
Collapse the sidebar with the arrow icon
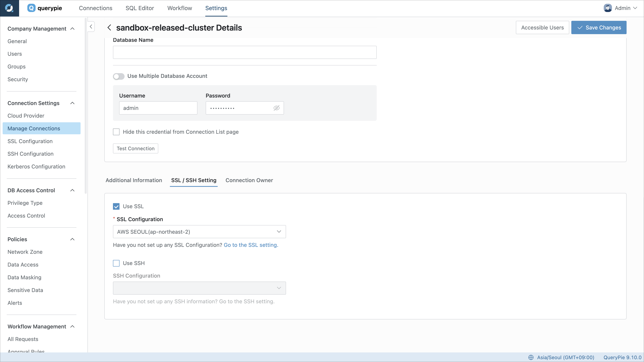[x=91, y=26]
